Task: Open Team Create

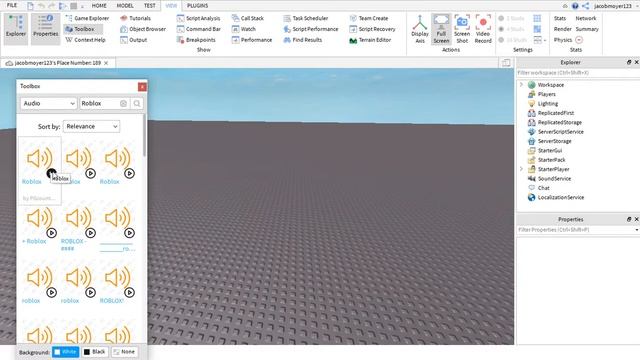Action: point(369,18)
